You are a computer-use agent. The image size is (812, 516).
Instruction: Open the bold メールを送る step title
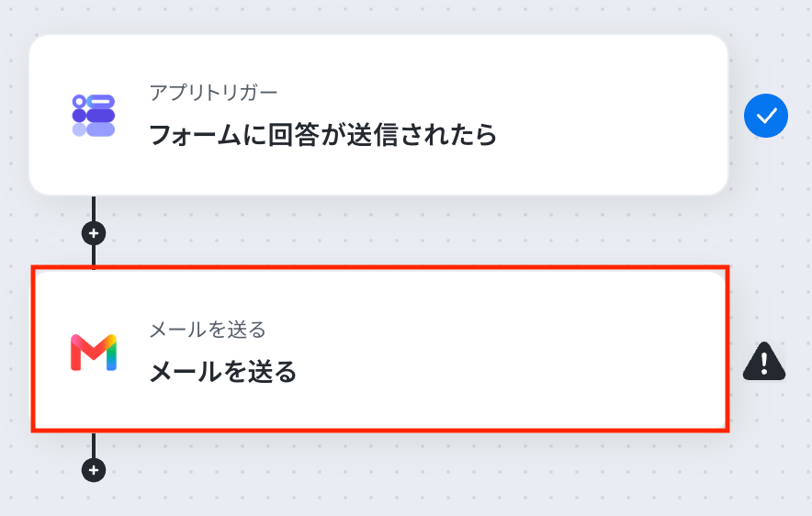click(x=223, y=372)
